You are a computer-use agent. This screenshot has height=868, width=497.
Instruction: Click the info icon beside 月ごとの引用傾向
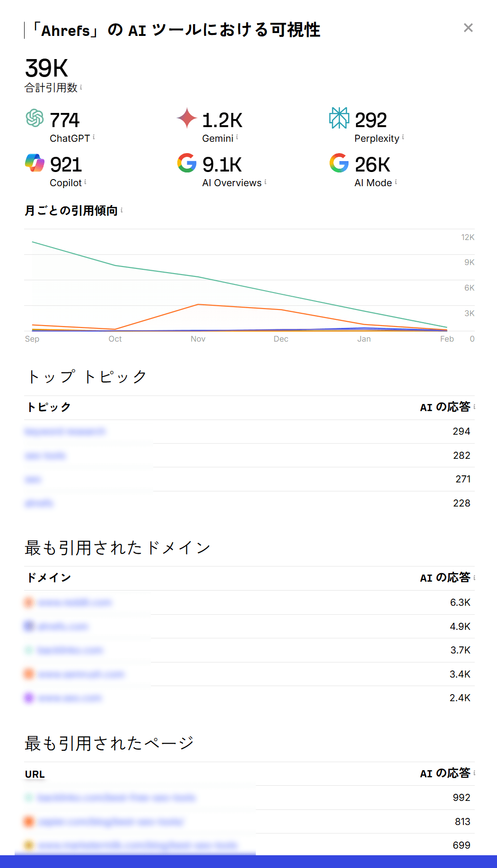pyautogui.click(x=122, y=210)
